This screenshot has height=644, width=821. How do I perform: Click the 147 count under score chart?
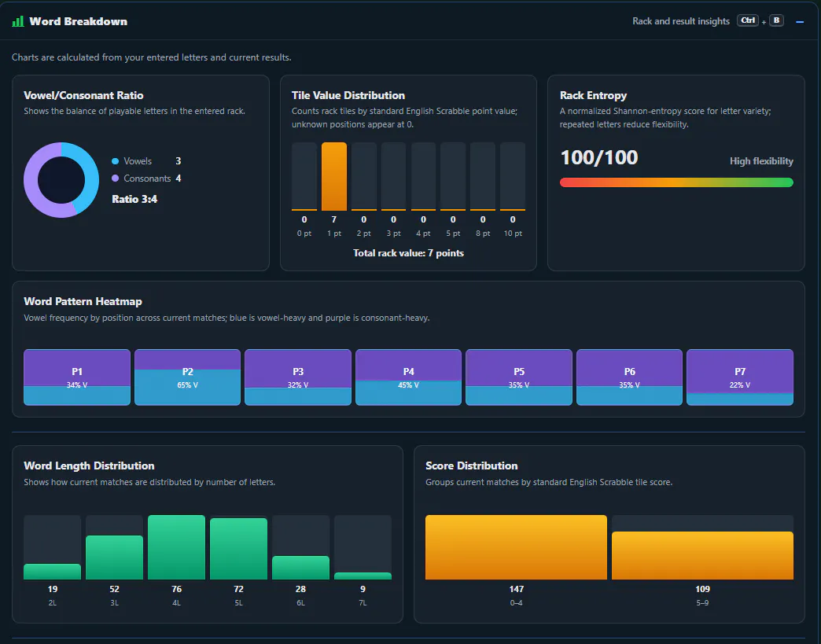click(516, 589)
